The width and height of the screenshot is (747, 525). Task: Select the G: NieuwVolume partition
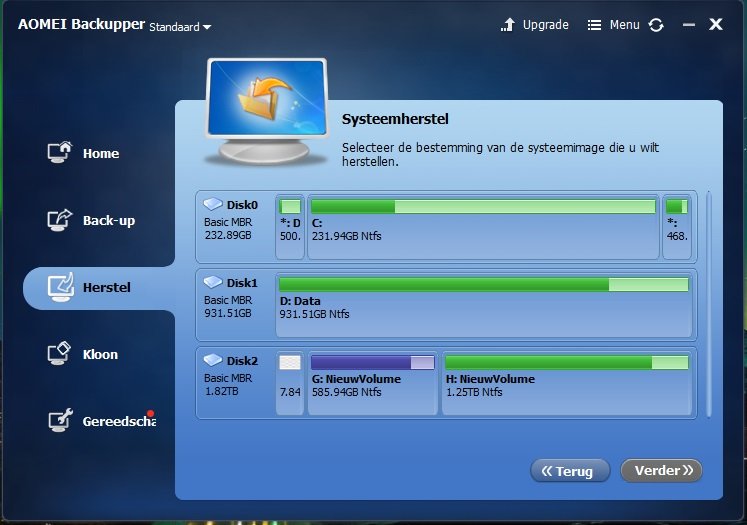[x=373, y=383]
